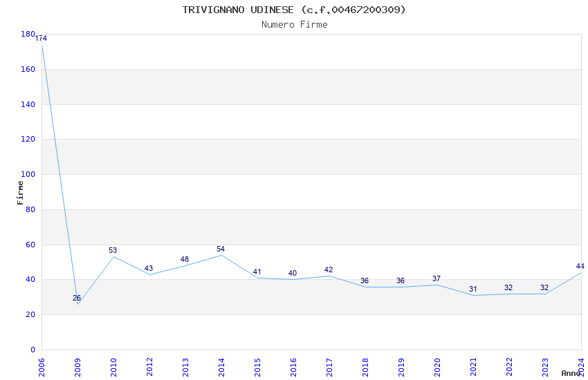Select the data label 37
Image resolution: width=588 pixels, height=380 pixels.
coord(437,278)
